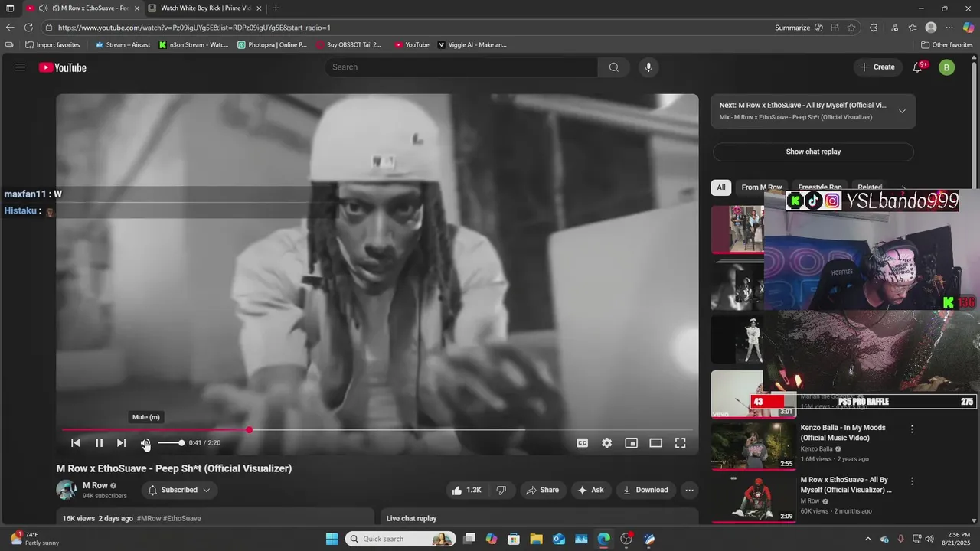
Task: Start voice search with the microphone icon
Action: (x=648, y=67)
